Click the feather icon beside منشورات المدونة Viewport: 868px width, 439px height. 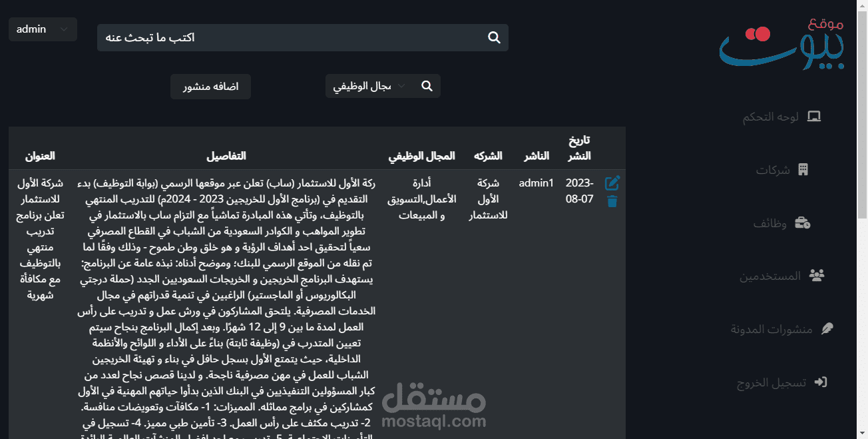click(x=826, y=328)
